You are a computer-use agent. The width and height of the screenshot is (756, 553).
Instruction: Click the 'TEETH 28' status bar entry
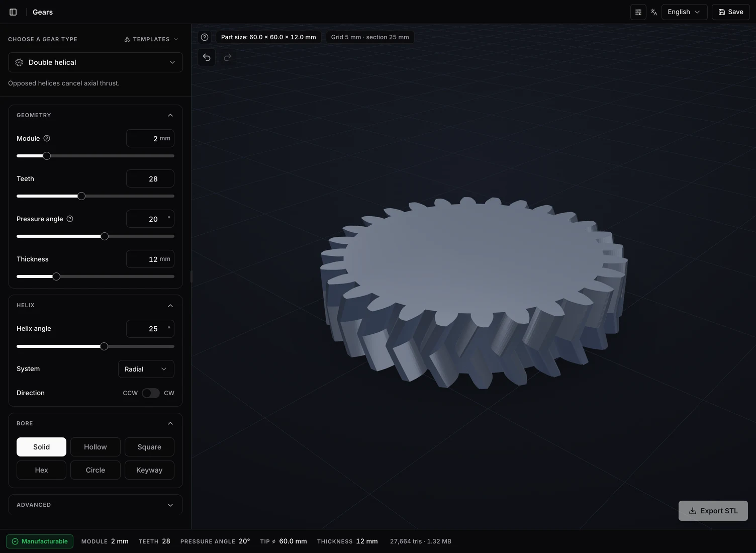pyautogui.click(x=154, y=541)
